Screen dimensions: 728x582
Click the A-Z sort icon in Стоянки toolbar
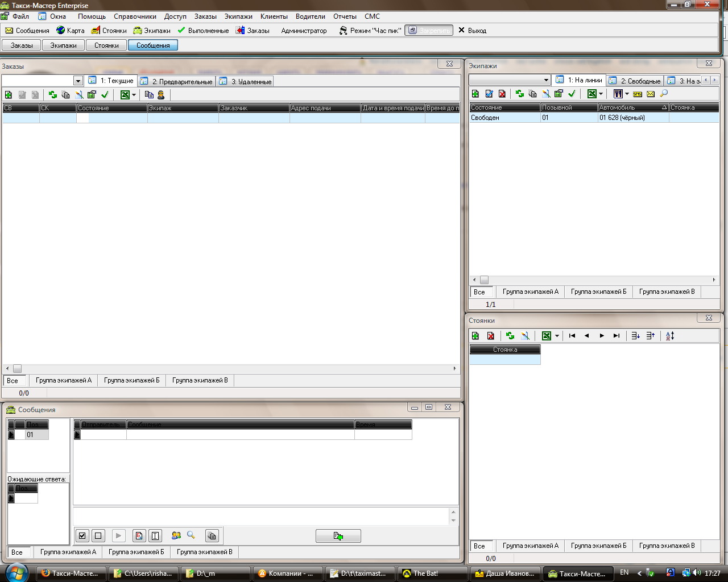coord(670,336)
